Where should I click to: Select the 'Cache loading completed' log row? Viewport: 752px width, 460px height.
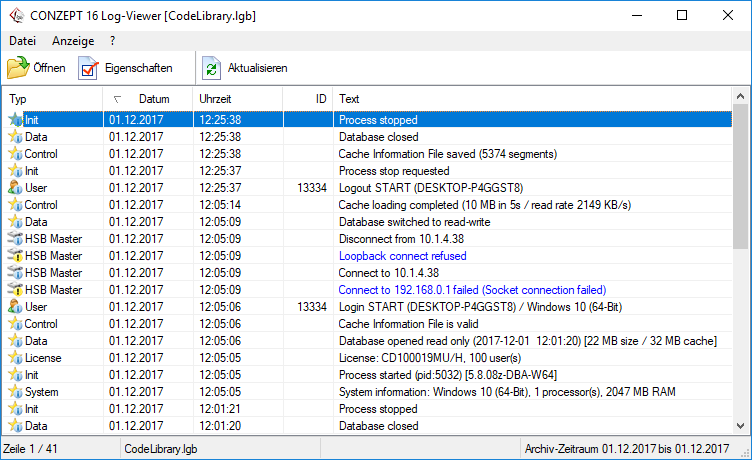tap(484, 205)
